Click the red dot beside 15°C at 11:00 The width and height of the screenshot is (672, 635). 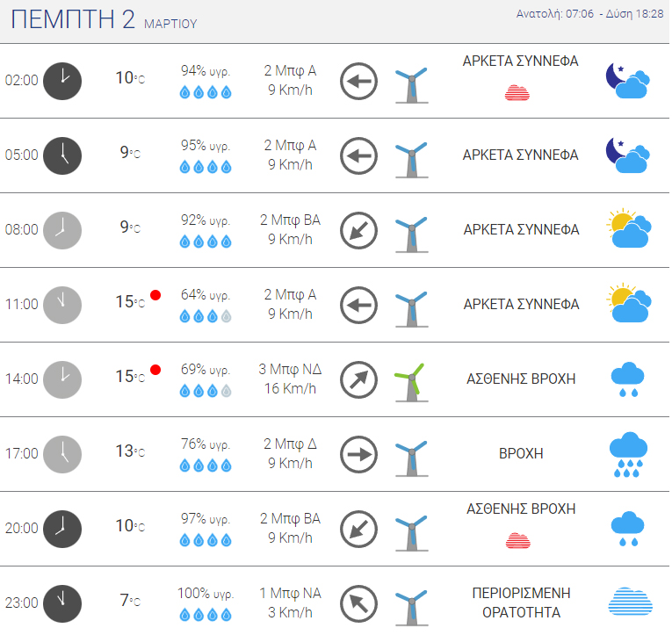pos(155,295)
